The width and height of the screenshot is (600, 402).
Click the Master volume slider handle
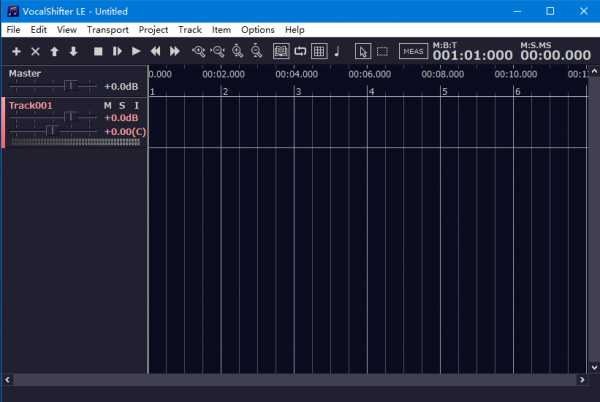70,86
